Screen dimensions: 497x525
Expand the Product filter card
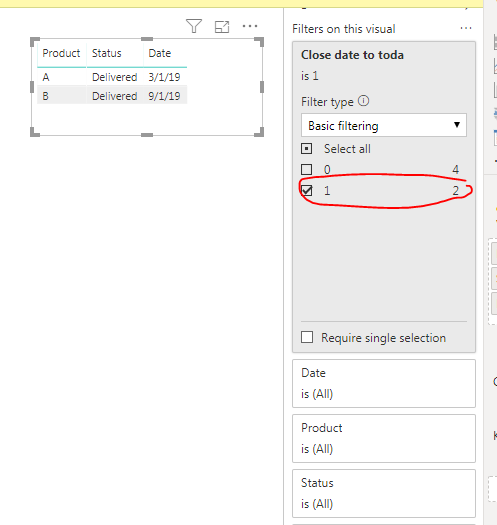point(384,439)
